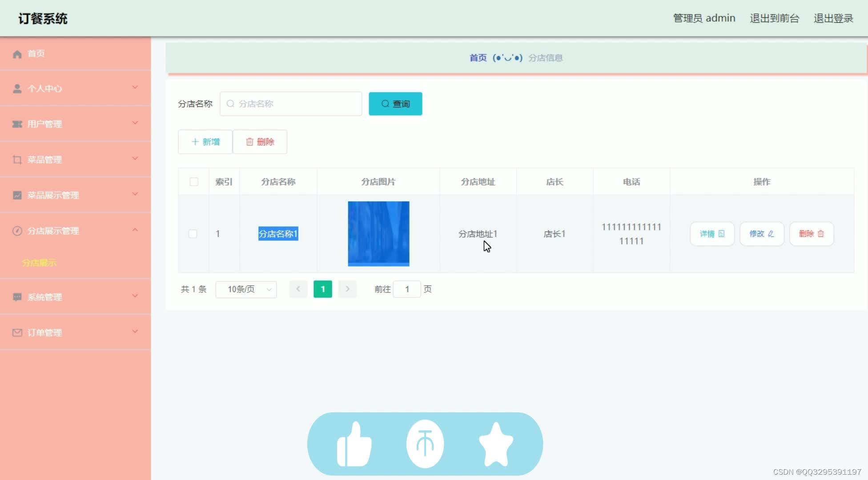Image resolution: width=868 pixels, height=480 pixels.
Task: Open the 订单管理 sidebar menu
Action: tap(76, 332)
